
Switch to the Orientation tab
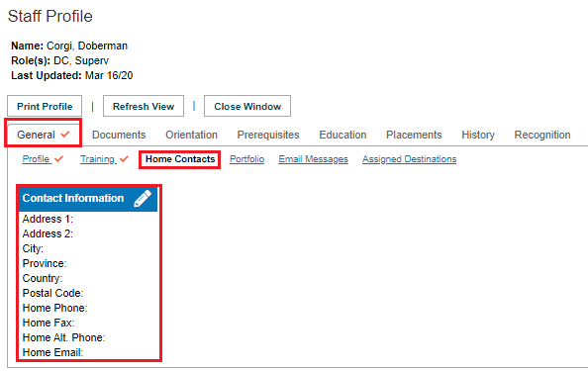click(x=191, y=135)
